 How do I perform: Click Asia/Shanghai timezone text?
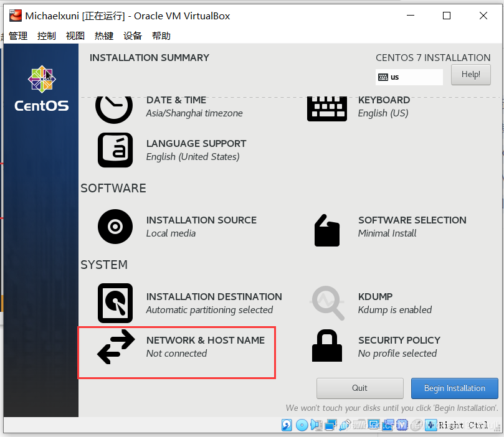(x=194, y=113)
